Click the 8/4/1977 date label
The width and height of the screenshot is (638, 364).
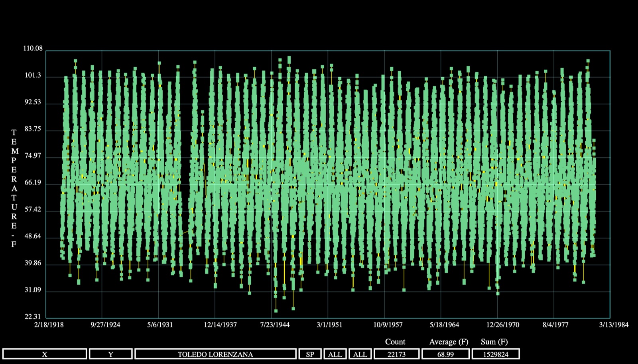tap(555, 325)
